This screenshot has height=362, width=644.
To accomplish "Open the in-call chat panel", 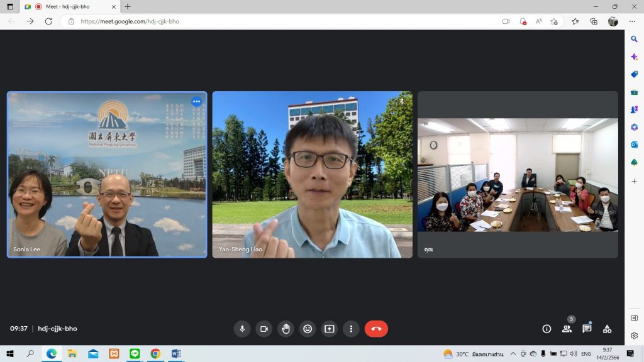I will tap(587, 329).
